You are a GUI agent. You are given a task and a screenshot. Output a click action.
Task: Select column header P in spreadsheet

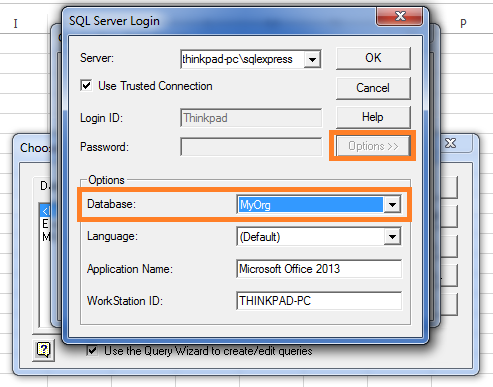click(463, 23)
